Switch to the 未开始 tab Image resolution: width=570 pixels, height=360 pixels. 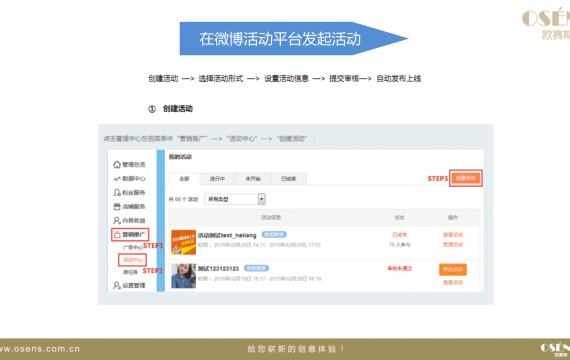coord(253,179)
